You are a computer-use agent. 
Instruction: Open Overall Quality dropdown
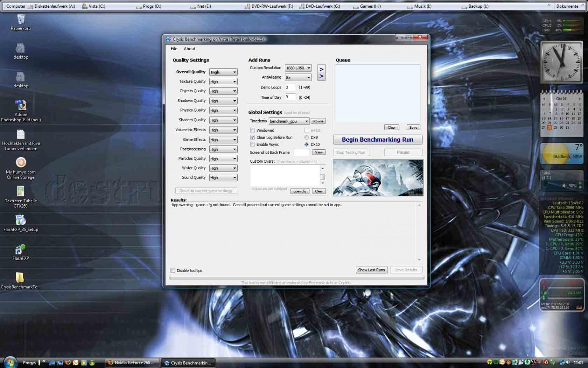pos(223,72)
